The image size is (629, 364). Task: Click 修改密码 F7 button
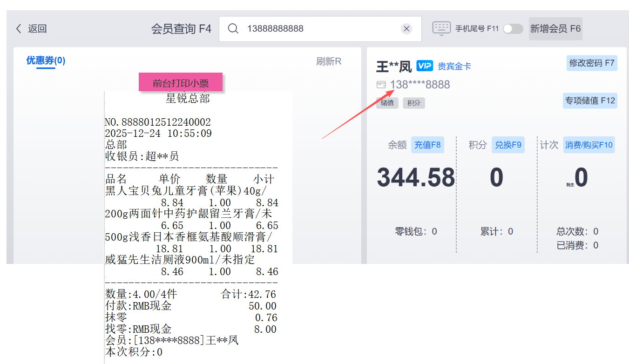tap(592, 63)
